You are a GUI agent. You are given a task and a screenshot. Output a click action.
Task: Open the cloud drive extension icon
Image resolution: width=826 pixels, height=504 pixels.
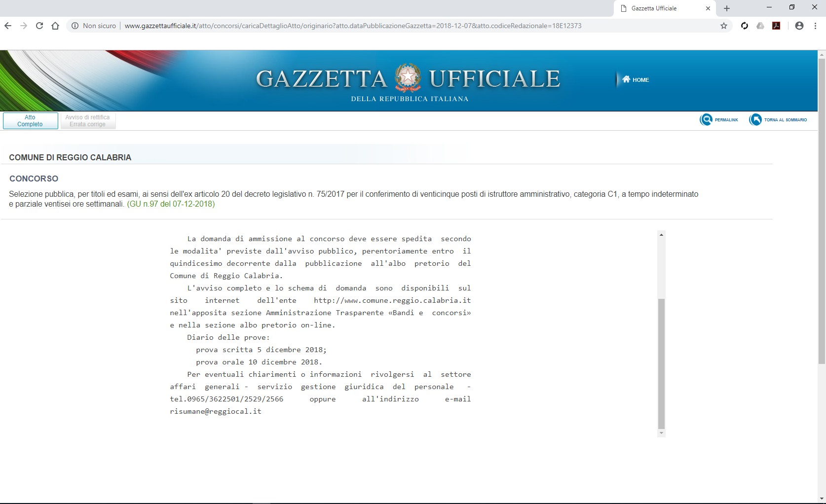tap(760, 26)
